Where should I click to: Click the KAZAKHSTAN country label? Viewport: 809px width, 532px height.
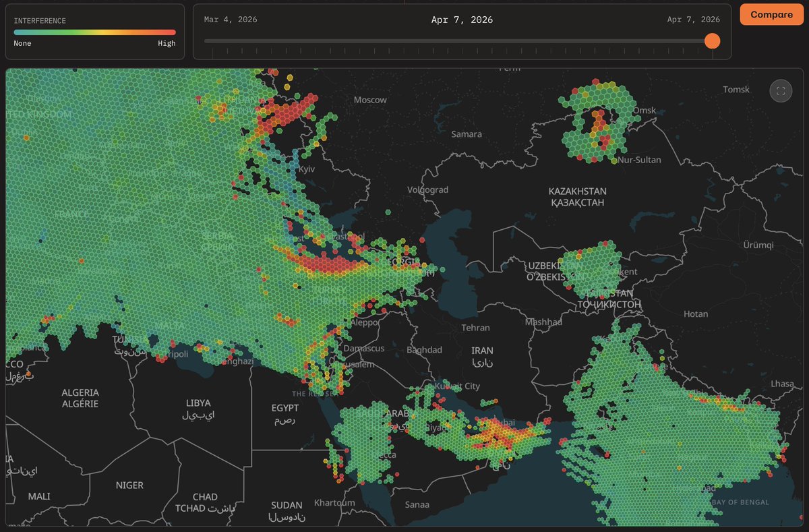coord(578,196)
